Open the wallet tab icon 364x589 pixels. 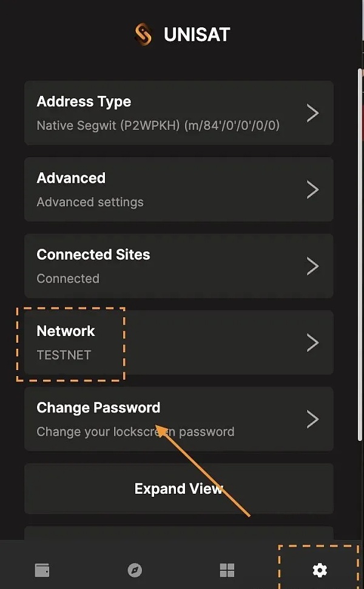[x=42, y=570]
